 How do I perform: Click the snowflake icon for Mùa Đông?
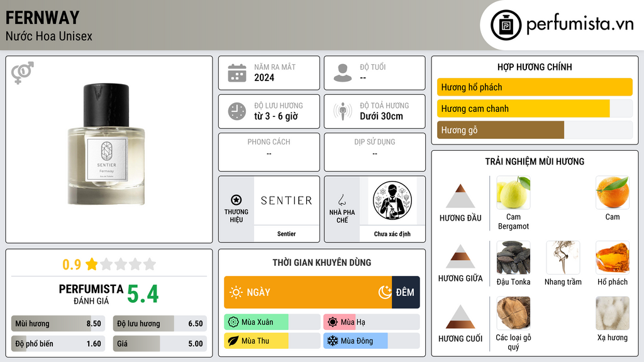(333, 341)
